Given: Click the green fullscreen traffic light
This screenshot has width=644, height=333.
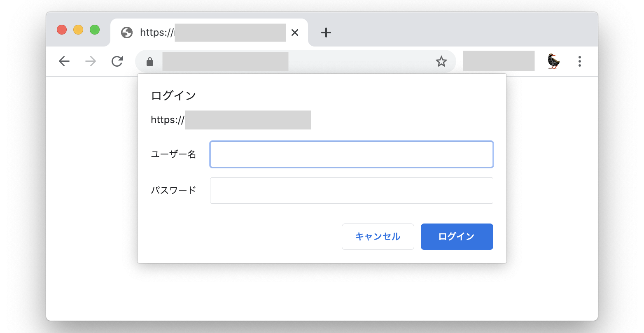Looking at the screenshot, I should coord(95,30).
